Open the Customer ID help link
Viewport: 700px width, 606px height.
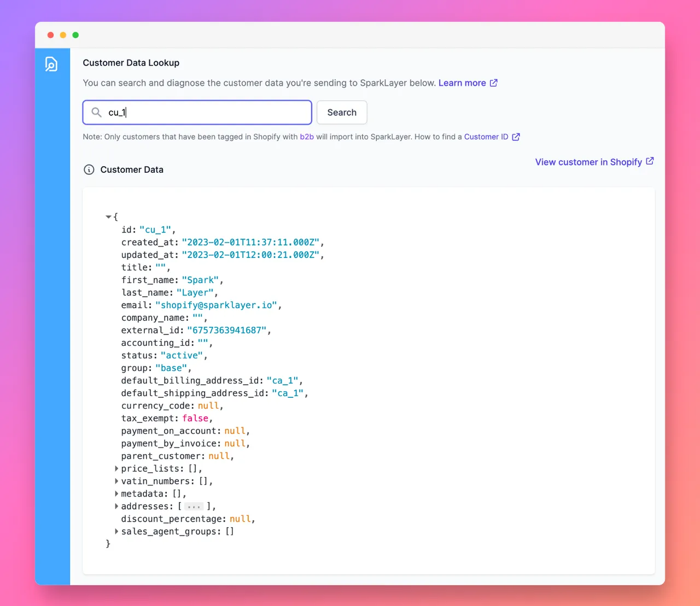pos(486,137)
